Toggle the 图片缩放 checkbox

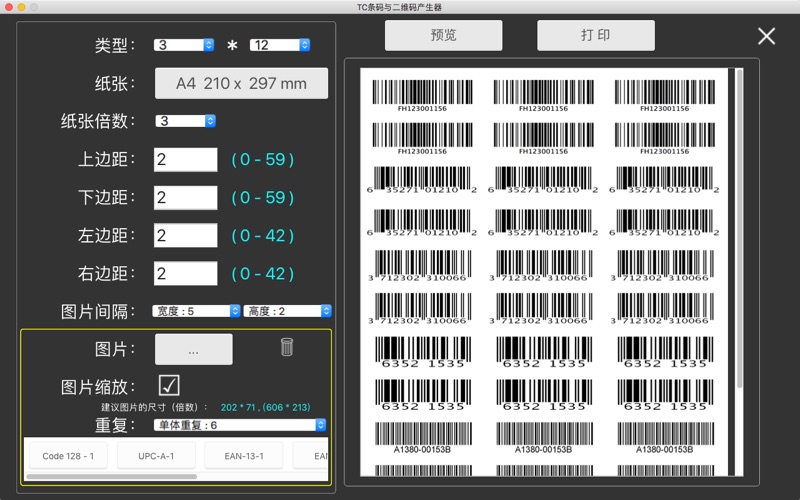pyautogui.click(x=169, y=386)
